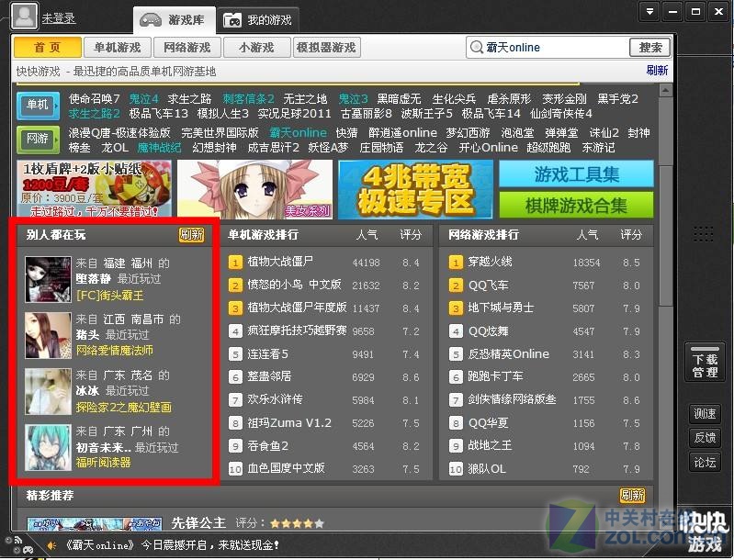The width and height of the screenshot is (734, 560).
Task: Refresh the 精彩推荐 section
Action: (632, 495)
